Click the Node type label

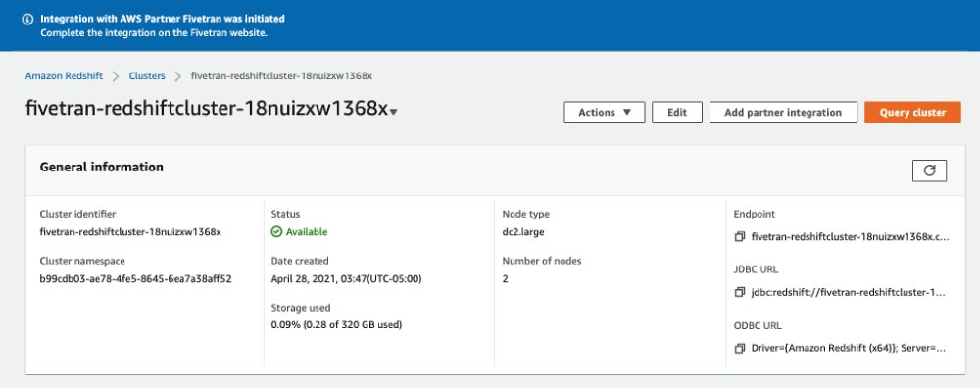pyautogui.click(x=525, y=214)
